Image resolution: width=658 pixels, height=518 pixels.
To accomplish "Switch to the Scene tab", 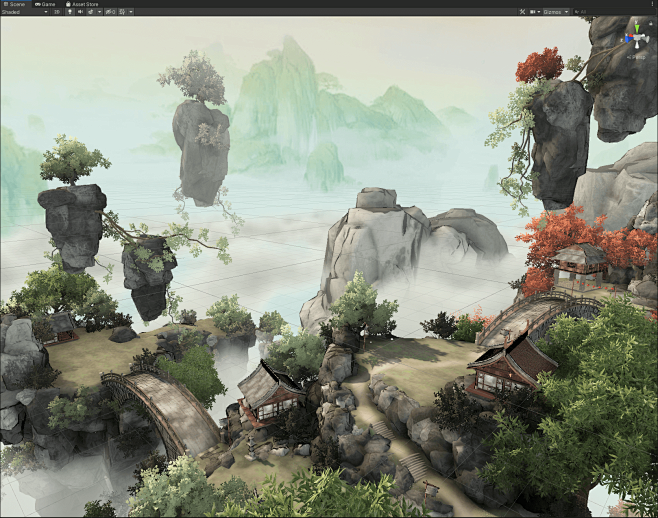I will pyautogui.click(x=15, y=4).
